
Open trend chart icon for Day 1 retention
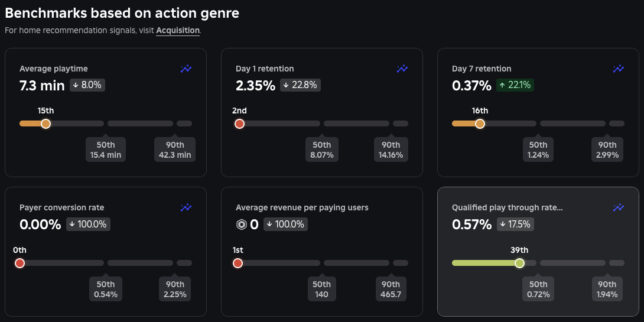(x=402, y=69)
